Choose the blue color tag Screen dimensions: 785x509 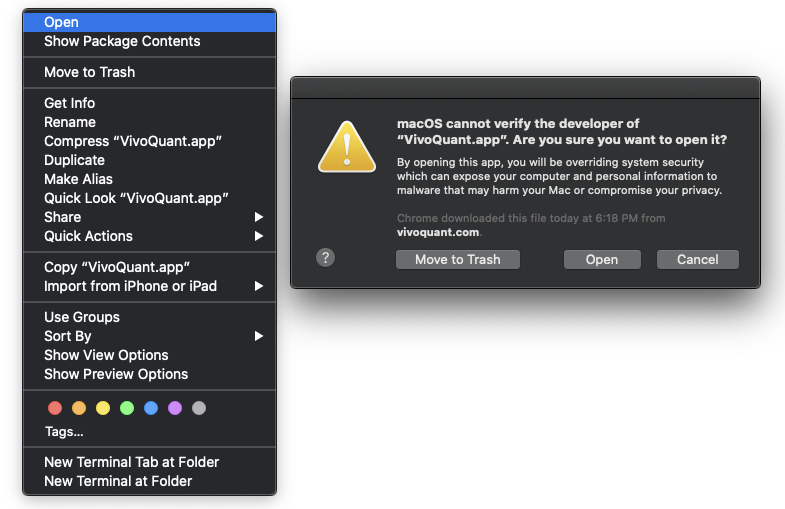pyautogui.click(x=151, y=408)
